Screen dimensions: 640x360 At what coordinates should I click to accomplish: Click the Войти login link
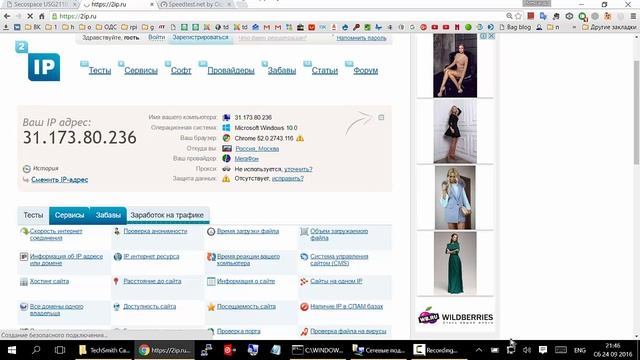[156, 38]
